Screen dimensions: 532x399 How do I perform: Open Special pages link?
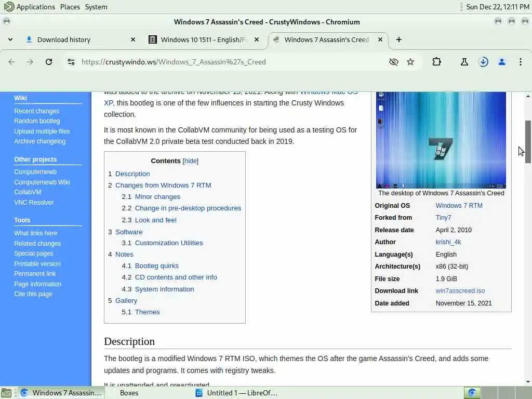[34, 254]
